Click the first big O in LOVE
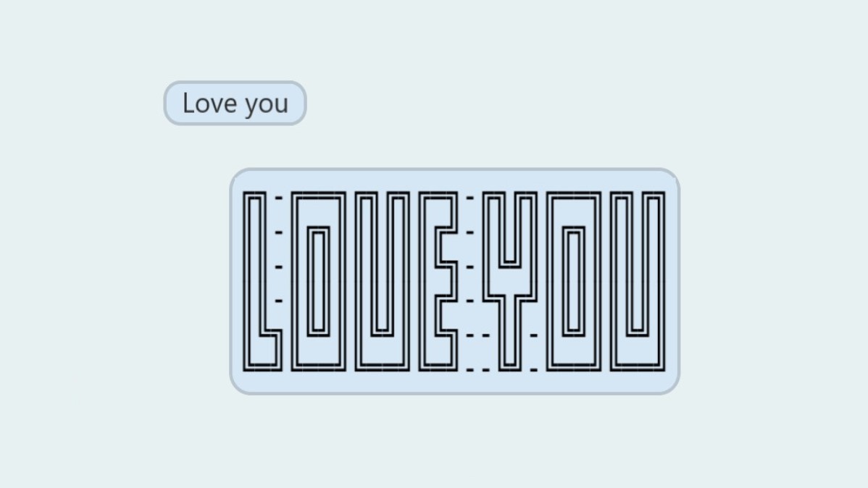Image resolution: width=868 pixels, height=488 pixels. [318, 281]
